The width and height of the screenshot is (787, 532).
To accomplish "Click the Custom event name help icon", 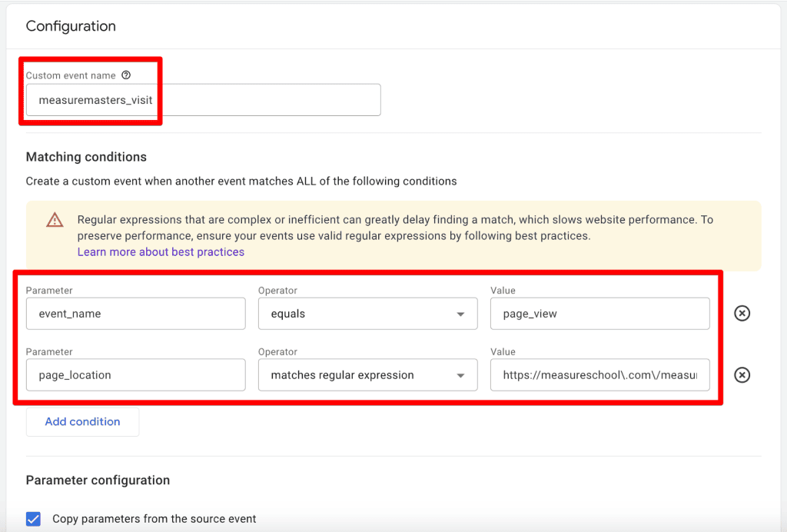I will coord(125,75).
